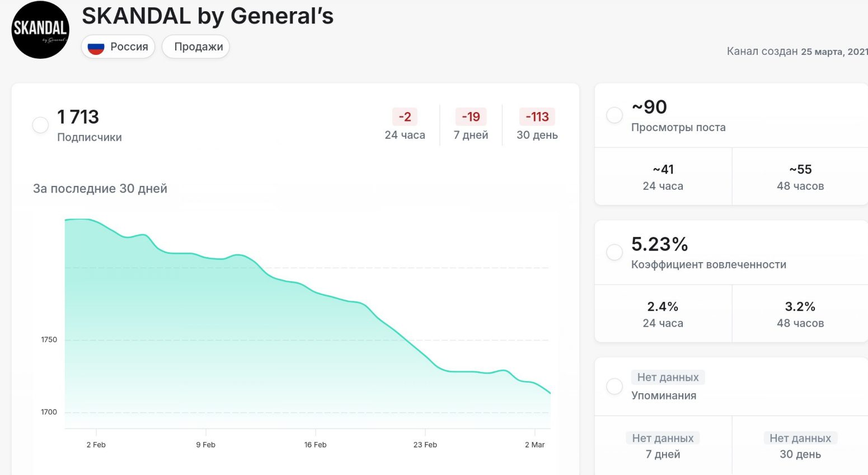Click the 23 Feb marker on chart axis
The image size is (868, 475).
click(x=425, y=444)
